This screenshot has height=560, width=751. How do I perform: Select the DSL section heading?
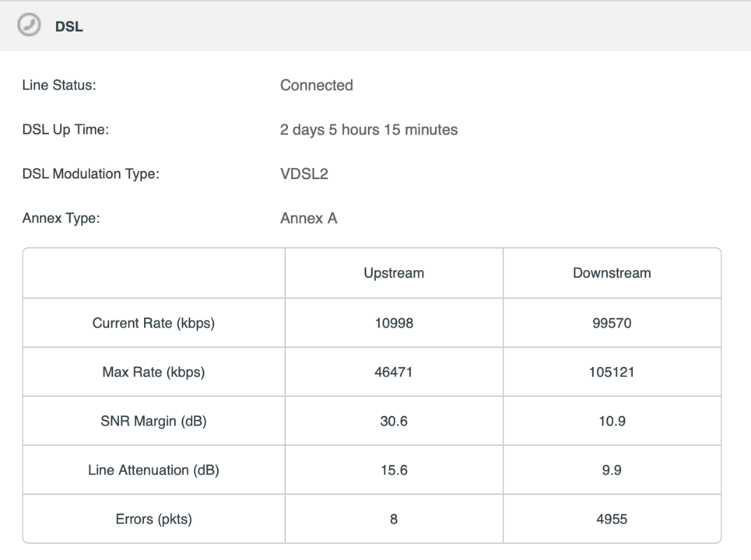pyautogui.click(x=69, y=26)
